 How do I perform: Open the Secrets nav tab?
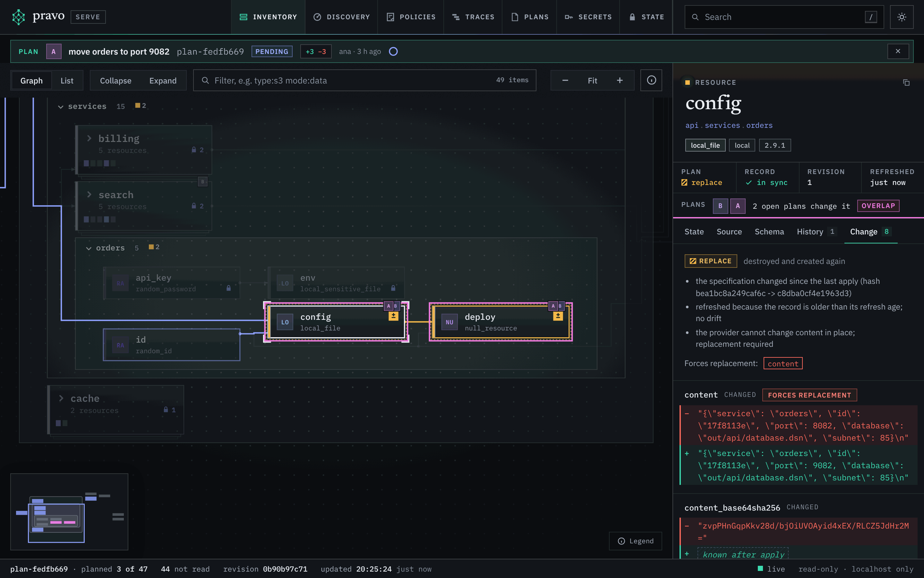588,17
